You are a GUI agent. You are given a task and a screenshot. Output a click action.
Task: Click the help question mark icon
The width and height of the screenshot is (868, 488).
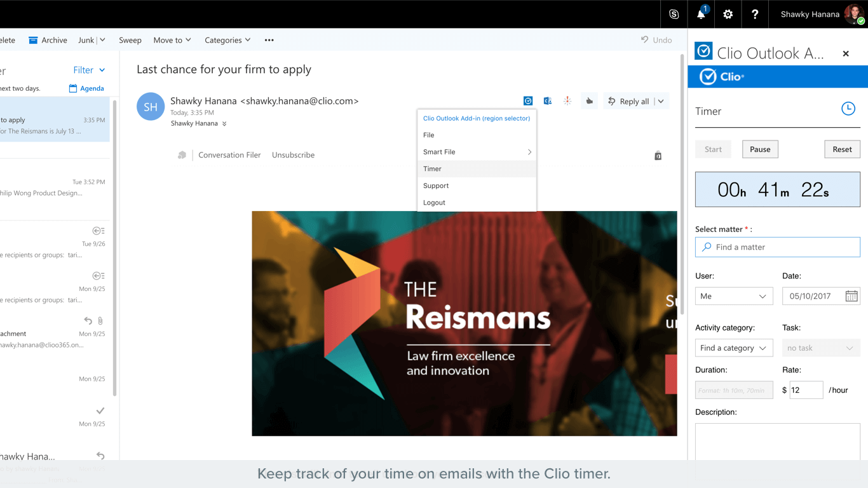[755, 14]
